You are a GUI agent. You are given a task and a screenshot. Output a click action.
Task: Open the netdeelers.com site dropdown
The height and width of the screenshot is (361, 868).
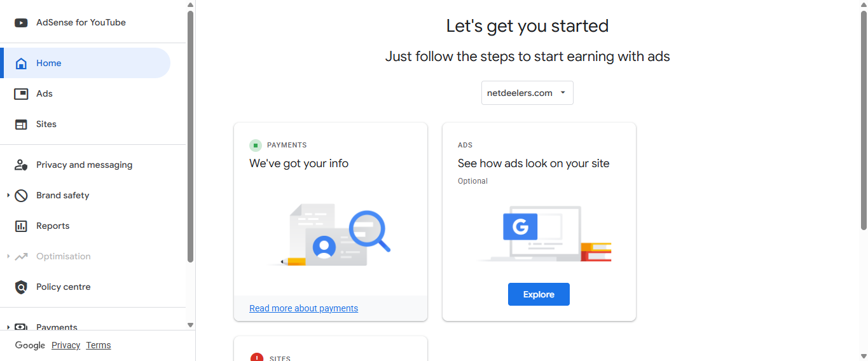pyautogui.click(x=527, y=93)
